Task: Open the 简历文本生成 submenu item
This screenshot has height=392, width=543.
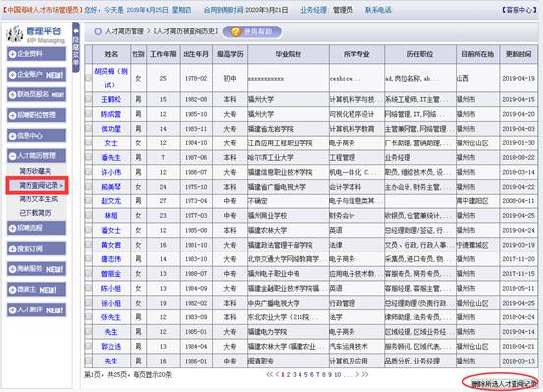Action: coord(38,199)
